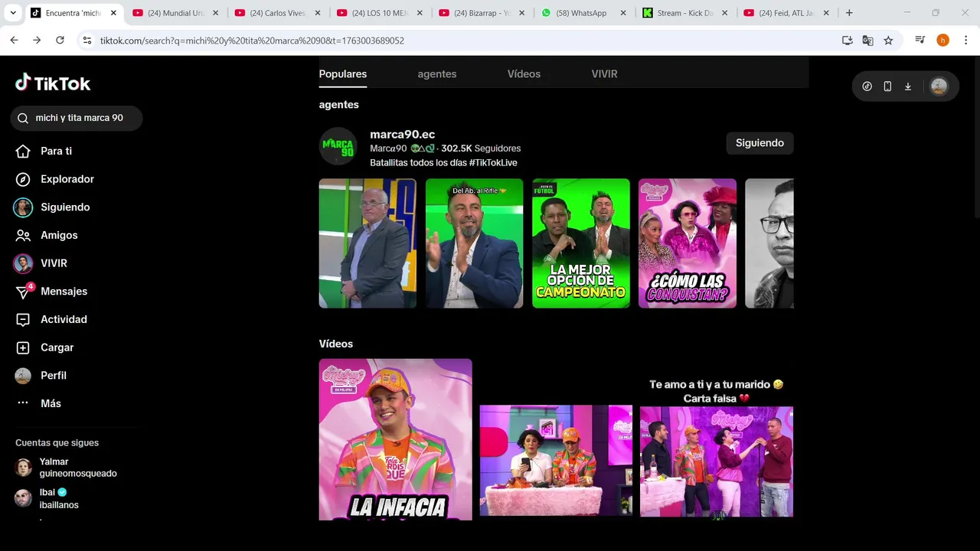This screenshot has height=551, width=980.
Task: Switch to Mundial Ur... YouTube tab
Action: (x=175, y=13)
